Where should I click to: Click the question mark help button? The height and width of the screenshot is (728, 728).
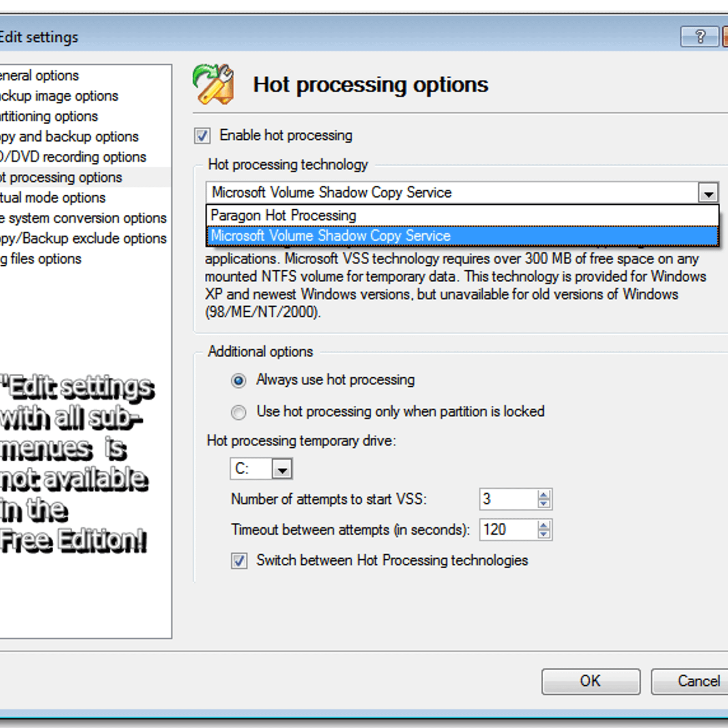[700, 36]
